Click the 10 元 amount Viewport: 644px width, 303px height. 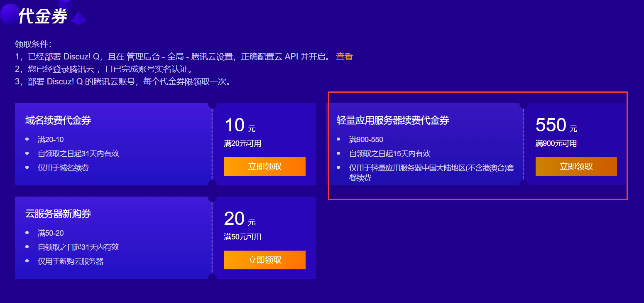(240, 125)
